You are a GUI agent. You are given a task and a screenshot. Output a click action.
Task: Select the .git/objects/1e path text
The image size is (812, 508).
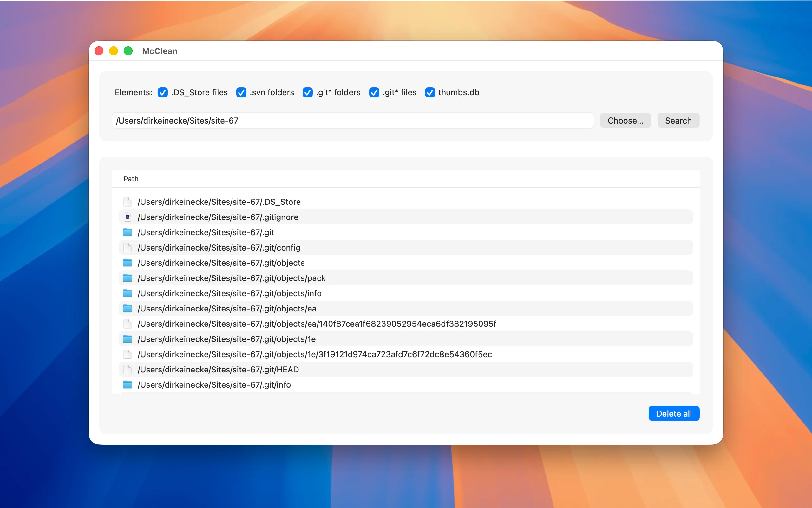click(x=227, y=339)
